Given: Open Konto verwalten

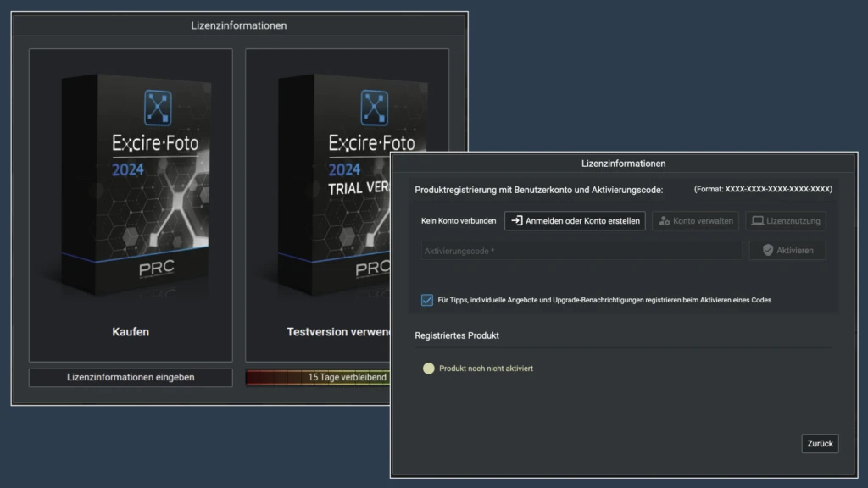Looking at the screenshot, I should 695,221.
